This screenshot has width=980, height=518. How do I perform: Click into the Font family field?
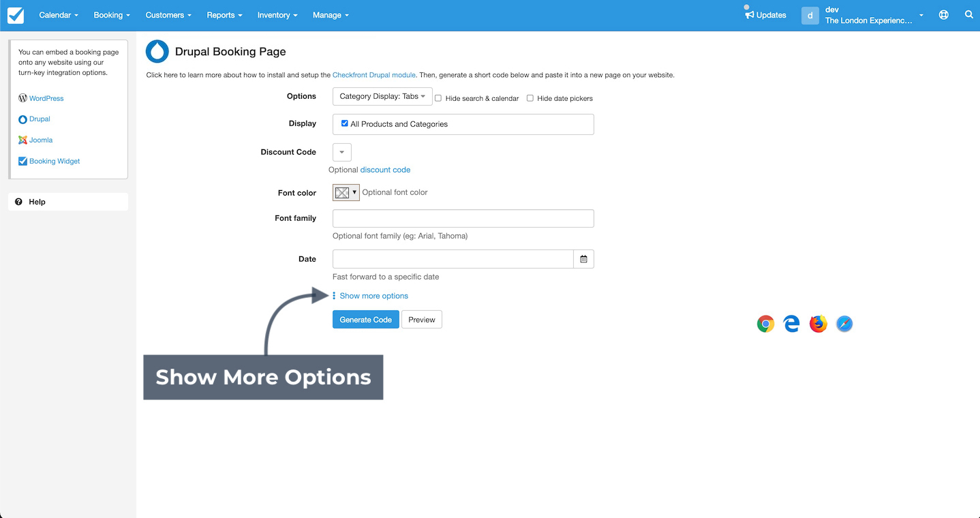coord(463,218)
